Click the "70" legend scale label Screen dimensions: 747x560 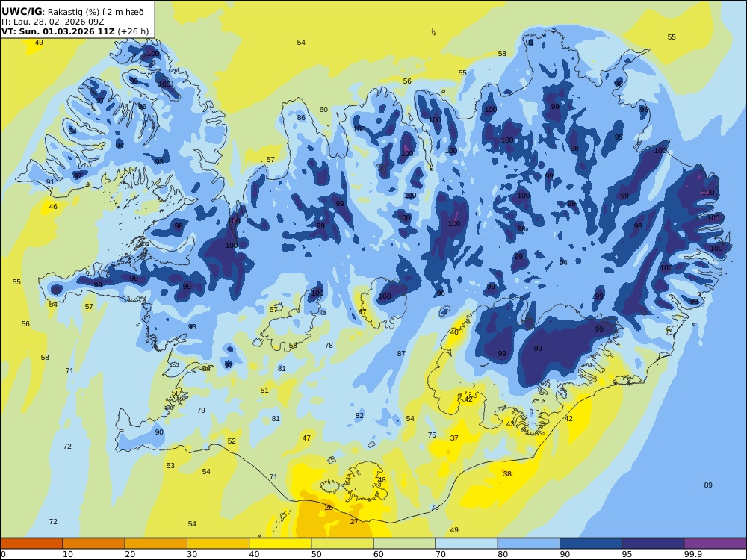[441, 554]
